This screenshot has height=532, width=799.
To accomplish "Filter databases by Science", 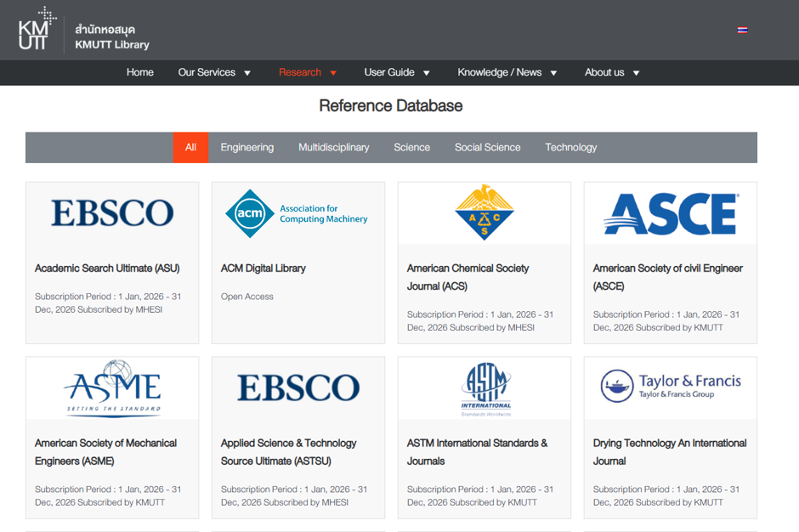I will [411, 147].
